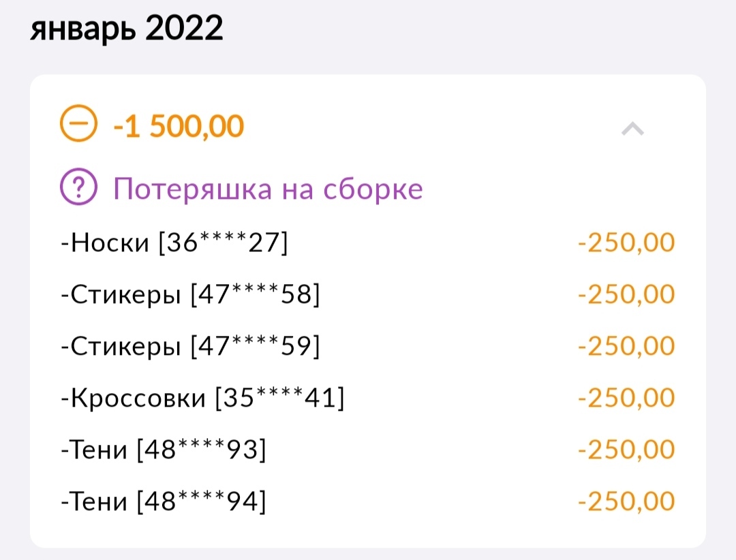Click the -250,00 amount for Стикеры [47****59]
Viewport: 736px width, 560px height.
pos(626,347)
